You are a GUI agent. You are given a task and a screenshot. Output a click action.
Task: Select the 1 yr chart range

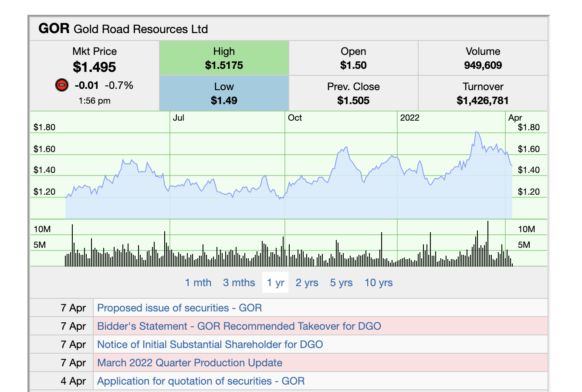pyautogui.click(x=275, y=283)
